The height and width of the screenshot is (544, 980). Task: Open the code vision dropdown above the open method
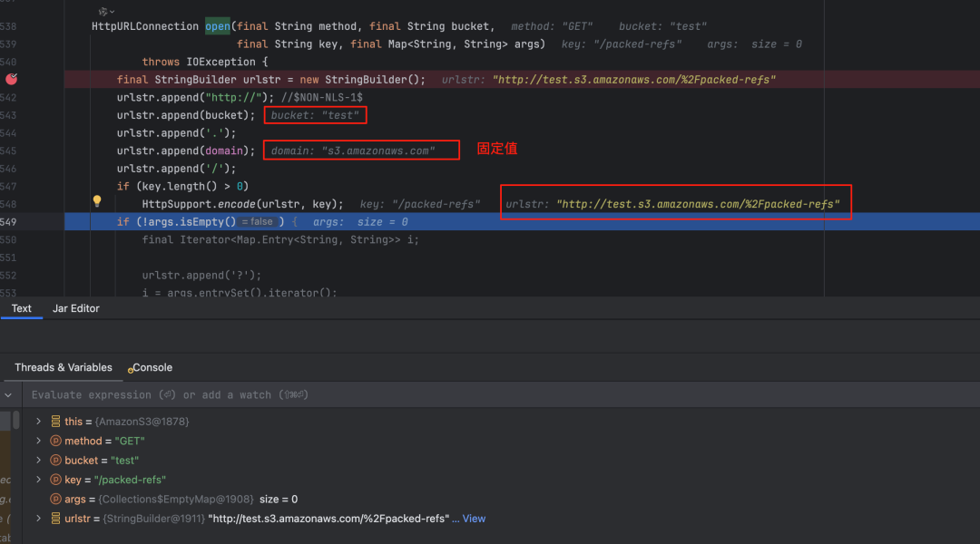[106, 11]
